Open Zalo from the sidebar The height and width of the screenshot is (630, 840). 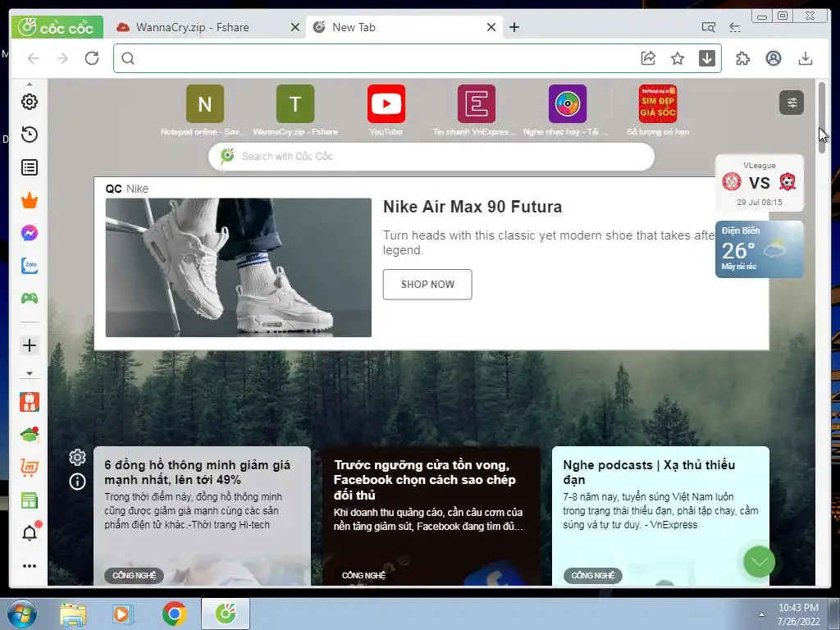[x=30, y=266]
